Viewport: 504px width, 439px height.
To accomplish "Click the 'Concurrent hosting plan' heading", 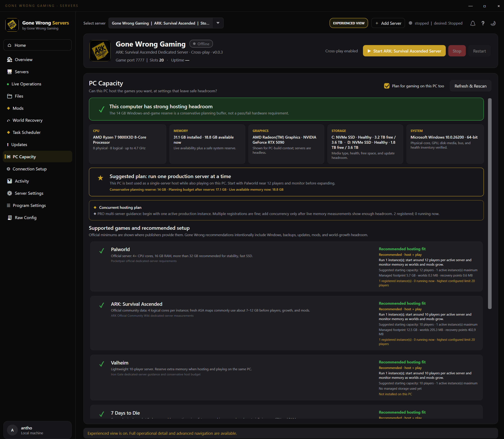I will pyautogui.click(x=120, y=208).
